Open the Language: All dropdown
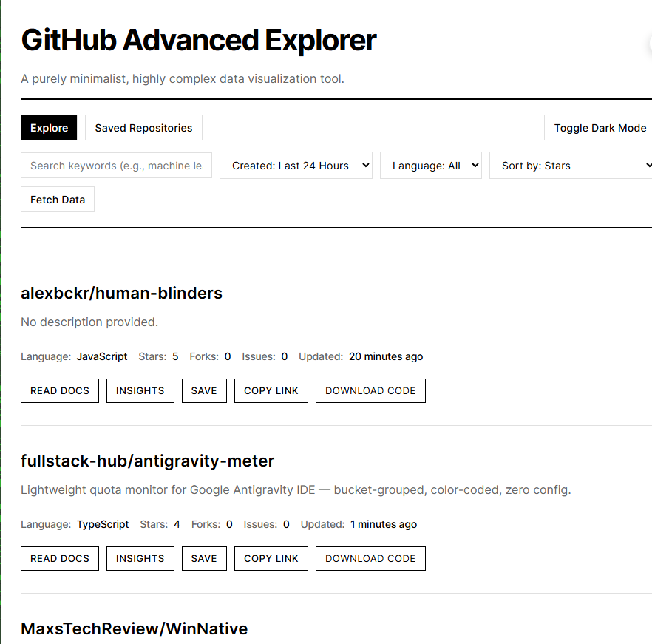This screenshot has width=652, height=644. (x=431, y=165)
